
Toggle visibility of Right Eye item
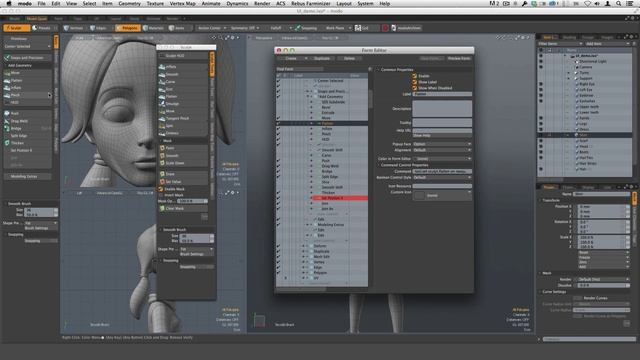(541, 84)
